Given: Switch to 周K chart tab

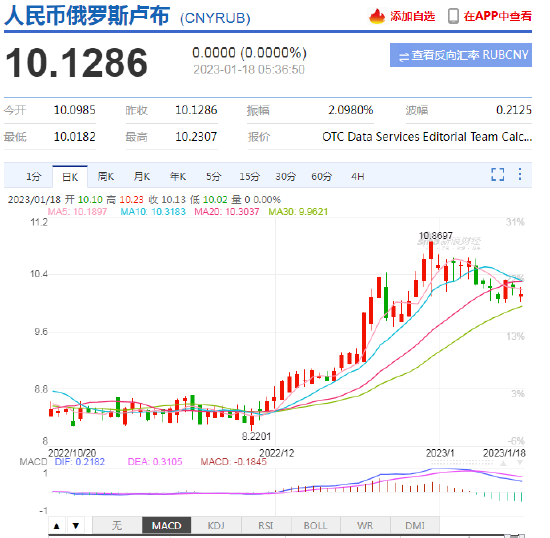Looking at the screenshot, I should pos(106,176).
